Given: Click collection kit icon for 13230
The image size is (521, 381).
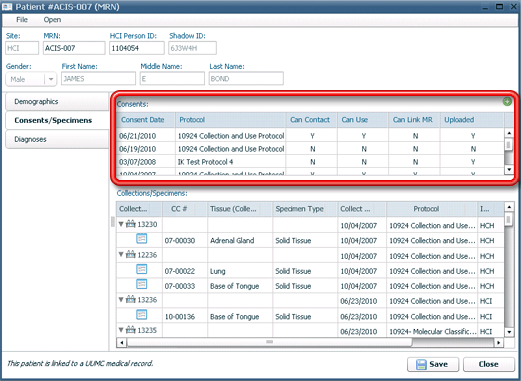Looking at the screenshot, I should point(131,224).
